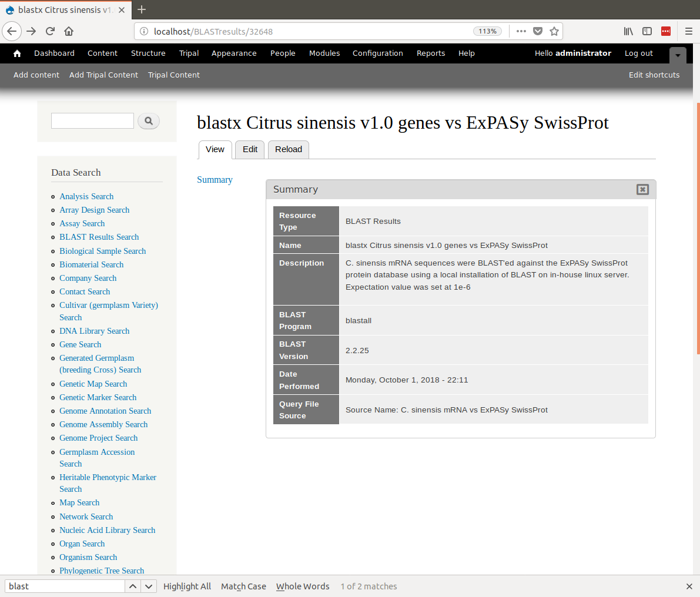This screenshot has width=700, height=597.
Task: Close the Summary pane with X icon
Action: (x=642, y=189)
